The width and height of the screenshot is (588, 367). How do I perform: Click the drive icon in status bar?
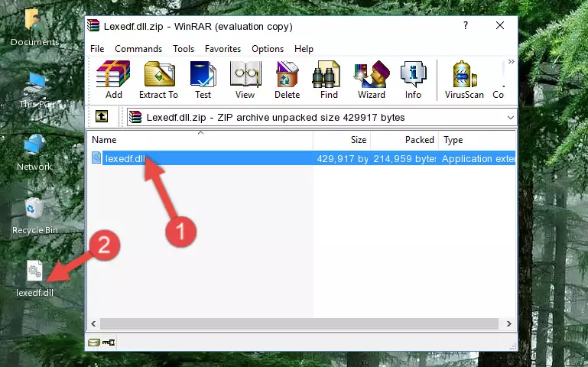pyautogui.click(x=94, y=343)
